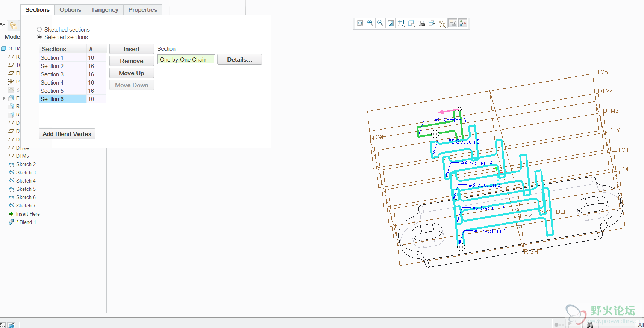
Task: Click the DTM5 datum plane label
Action: coord(600,72)
